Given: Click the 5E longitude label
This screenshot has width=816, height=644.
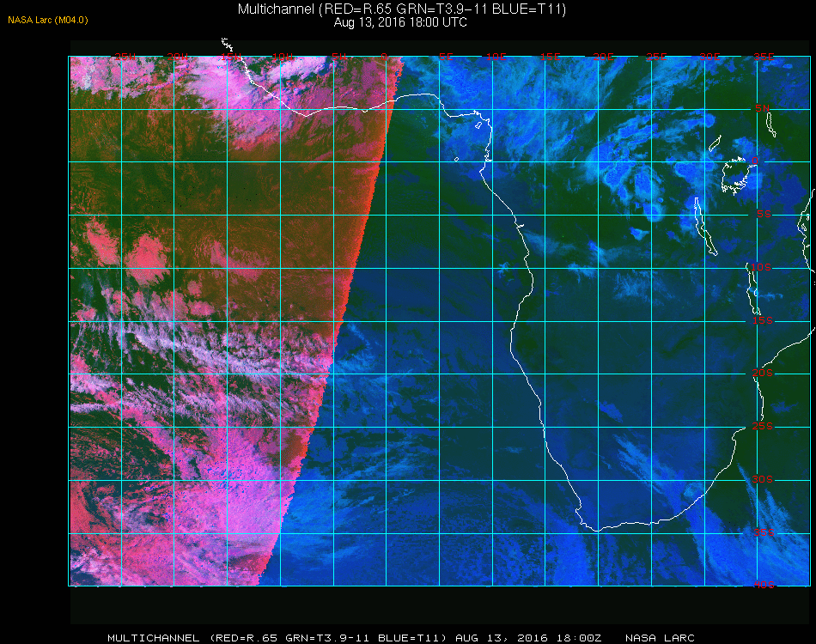Looking at the screenshot, I should coord(446,57).
